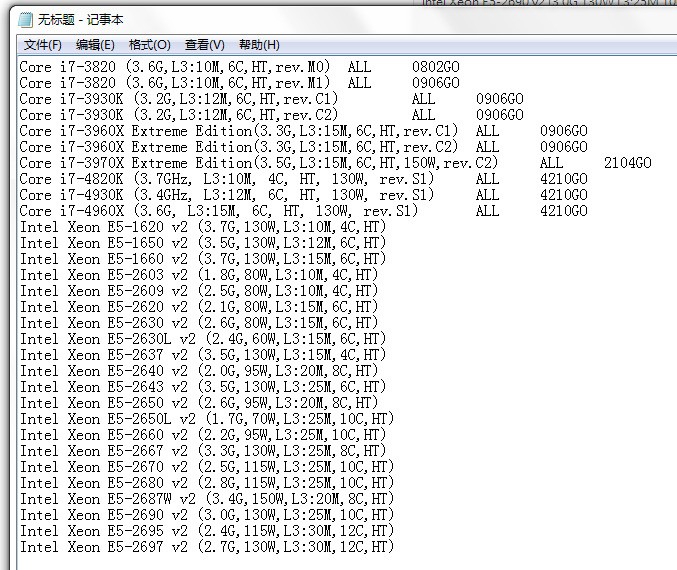Image resolution: width=677 pixels, height=570 pixels.
Task: Click the Core i7-4930K line
Action: point(304,195)
